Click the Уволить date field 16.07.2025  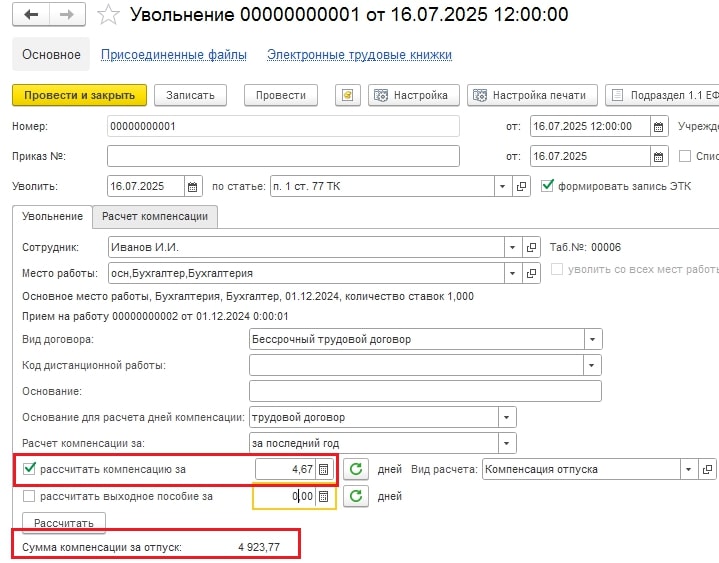tap(146, 187)
